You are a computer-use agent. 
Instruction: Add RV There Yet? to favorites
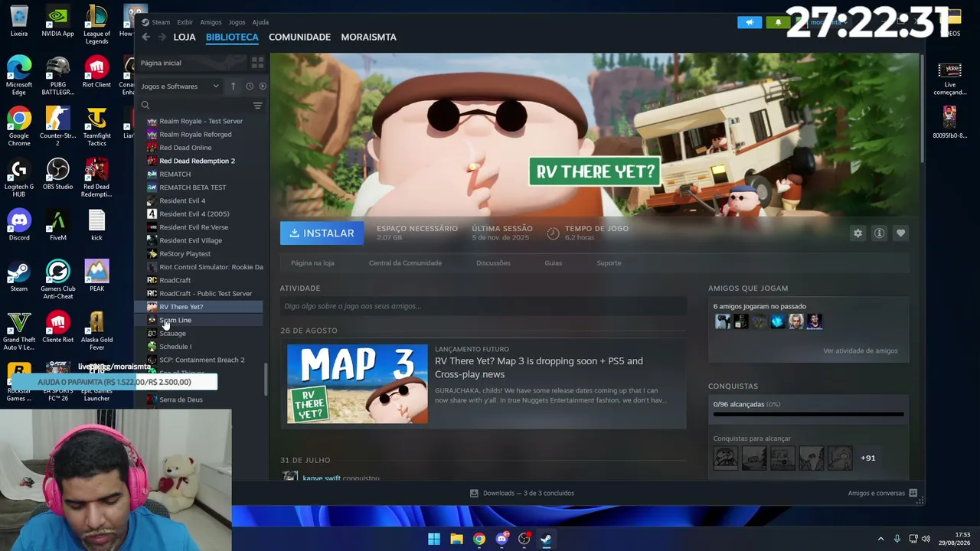pos(900,233)
